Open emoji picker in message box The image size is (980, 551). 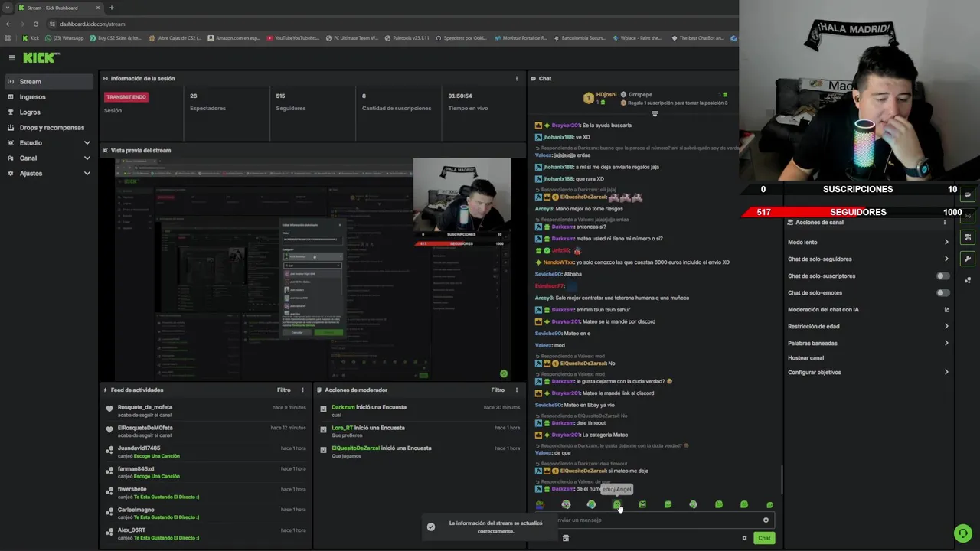766,520
